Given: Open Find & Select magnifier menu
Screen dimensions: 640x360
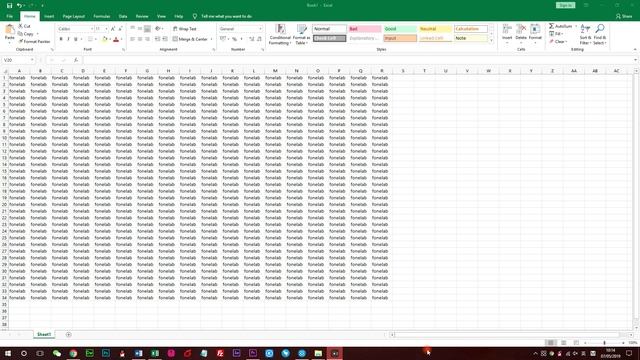Looking at the screenshot, I should (600, 34).
